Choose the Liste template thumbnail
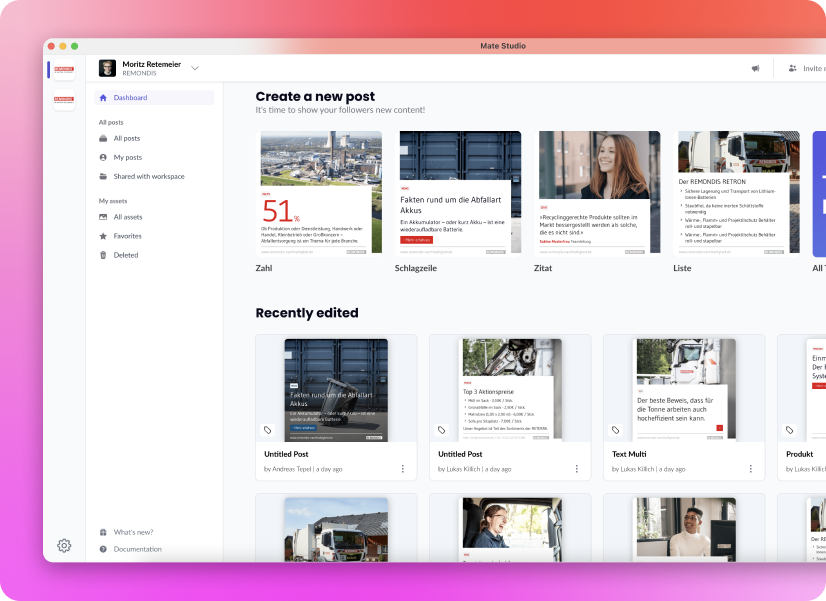Screen dimensions: 826x601 (x=738, y=194)
